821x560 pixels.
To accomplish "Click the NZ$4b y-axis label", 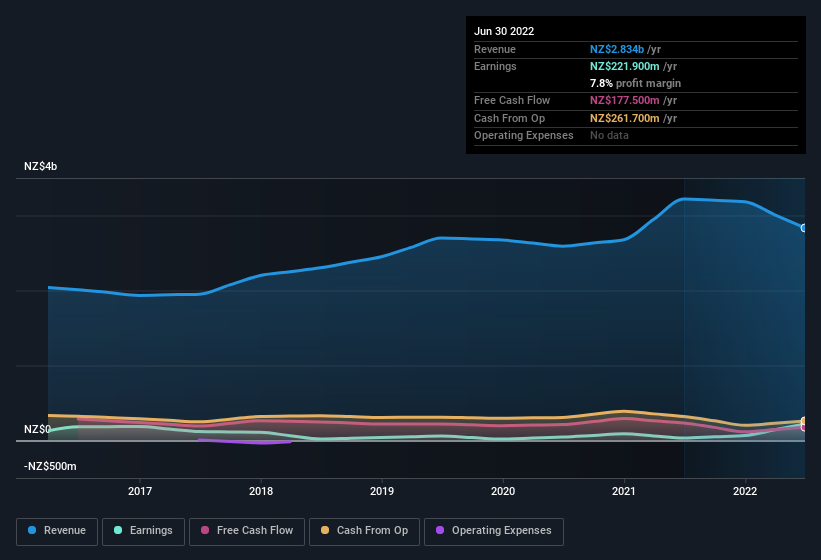I will (40, 166).
